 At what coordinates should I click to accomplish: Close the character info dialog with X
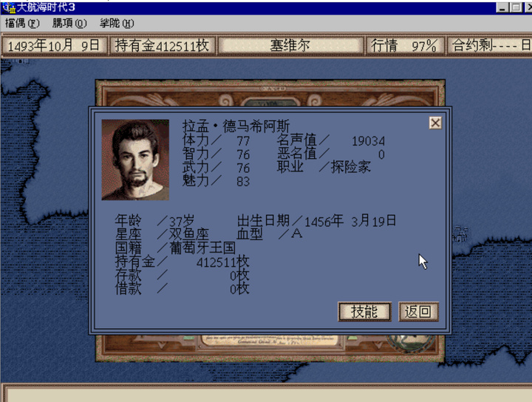pos(435,123)
